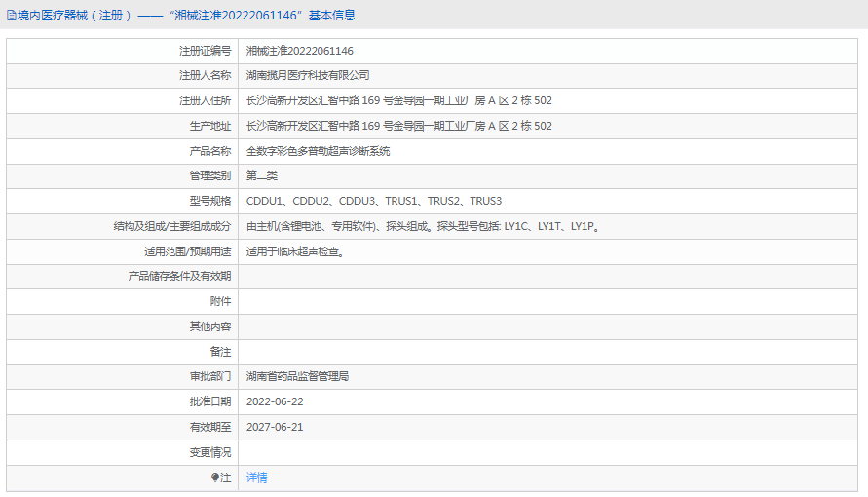Image resolution: width=868 pixels, height=497 pixels.
Task: Click the 批准日期 label
Action: 210,401
